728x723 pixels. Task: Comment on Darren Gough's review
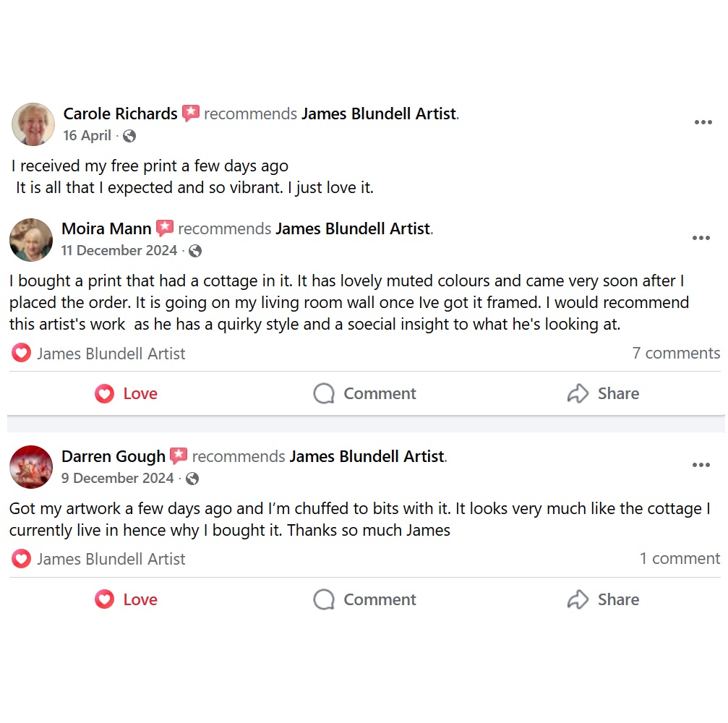[365, 599]
